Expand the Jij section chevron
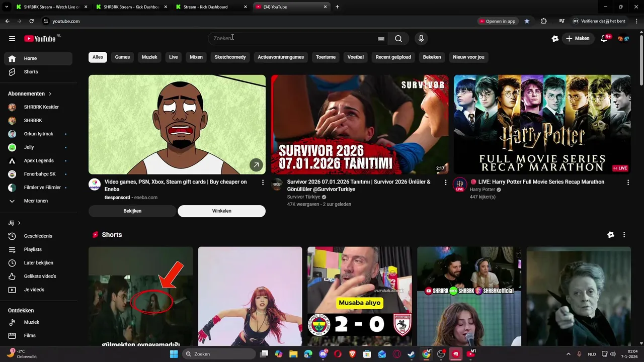Screen dimensions: 644x362 [19, 223]
